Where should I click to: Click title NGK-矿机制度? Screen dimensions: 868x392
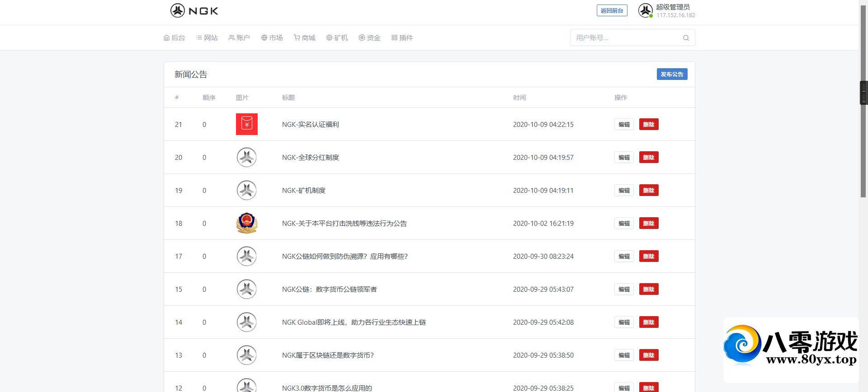(304, 190)
